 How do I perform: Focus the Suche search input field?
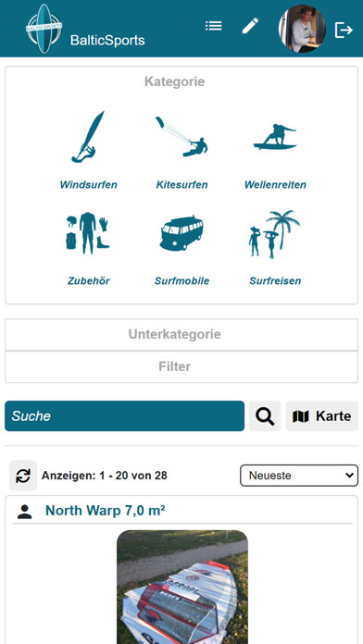tap(125, 416)
